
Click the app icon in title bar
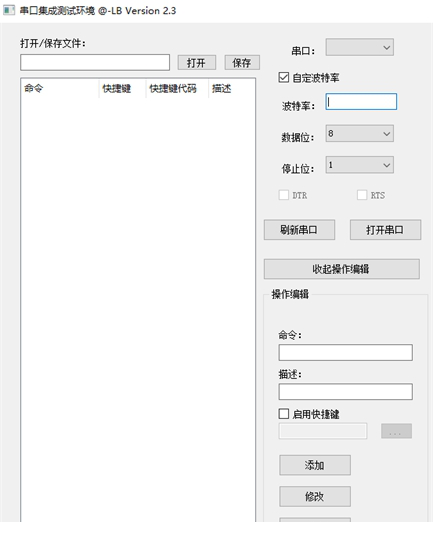[9, 10]
